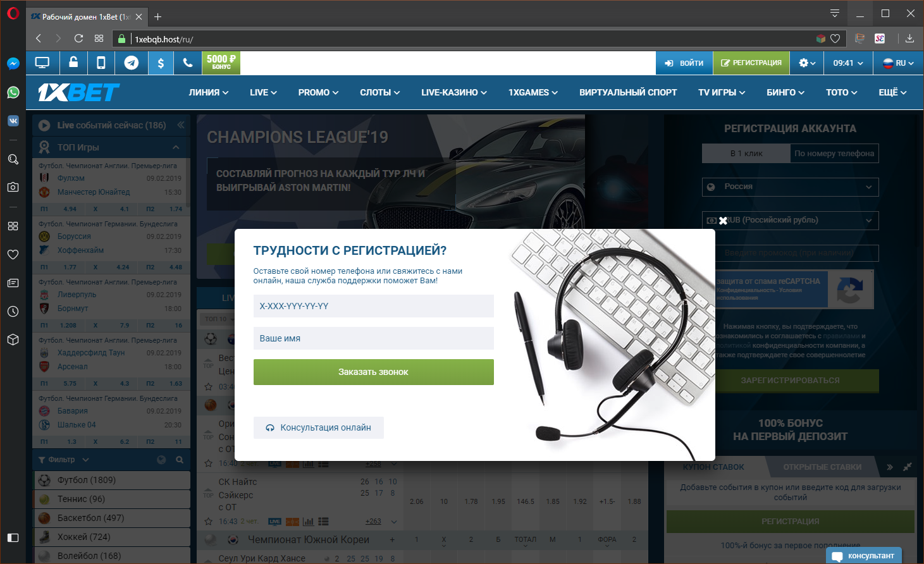Open VK in the Opera sidebar
This screenshot has height=564, width=924.
13,121
